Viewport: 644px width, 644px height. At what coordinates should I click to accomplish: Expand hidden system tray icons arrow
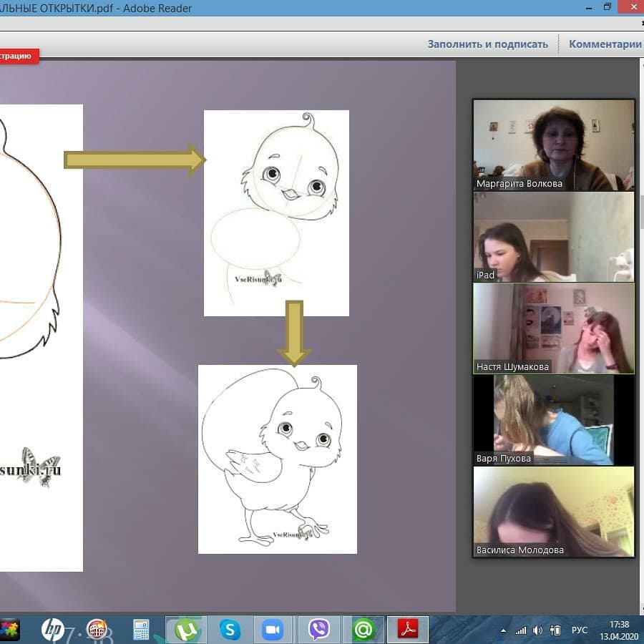point(504,630)
